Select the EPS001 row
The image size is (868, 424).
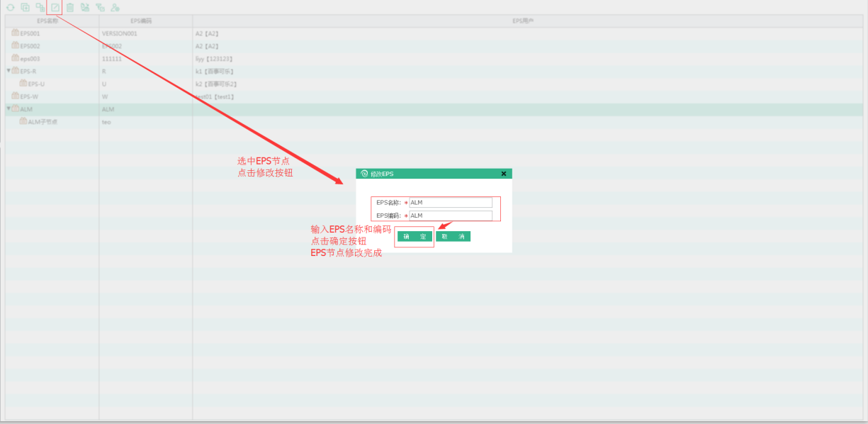point(30,33)
